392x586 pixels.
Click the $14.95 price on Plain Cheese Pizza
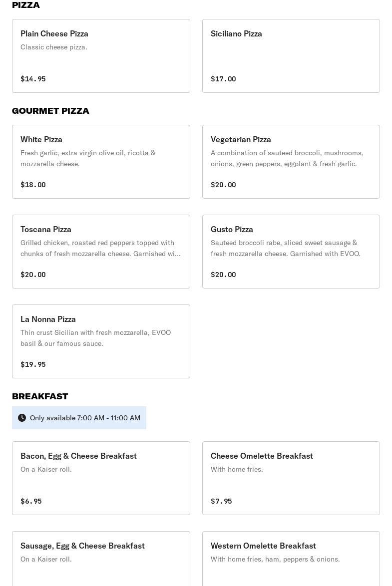click(33, 79)
